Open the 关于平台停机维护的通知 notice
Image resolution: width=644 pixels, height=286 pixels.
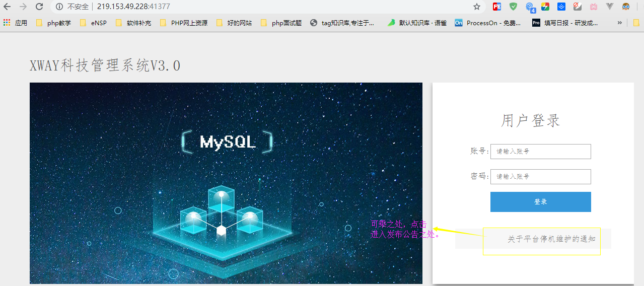pos(551,239)
